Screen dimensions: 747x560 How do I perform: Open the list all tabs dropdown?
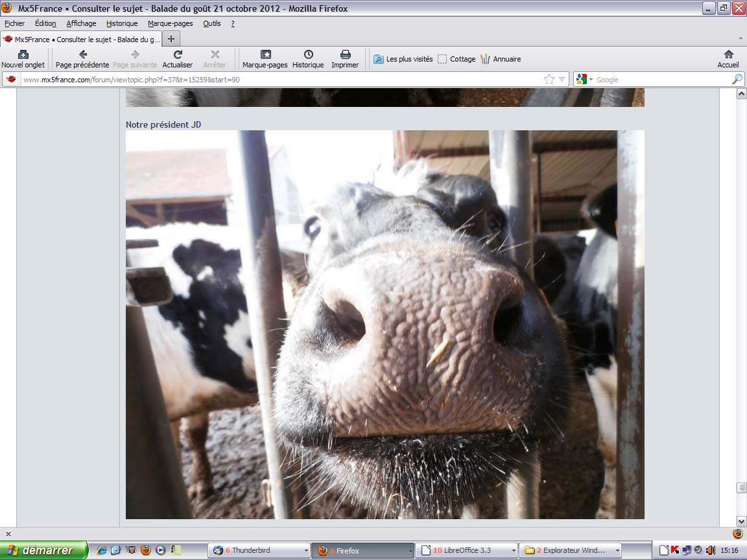coord(741,39)
